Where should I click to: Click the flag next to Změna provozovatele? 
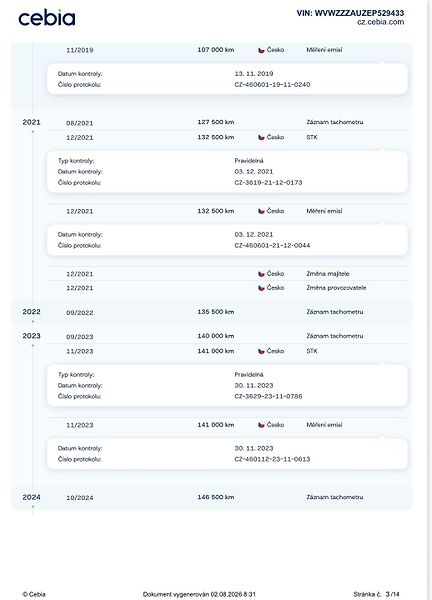(x=261, y=288)
